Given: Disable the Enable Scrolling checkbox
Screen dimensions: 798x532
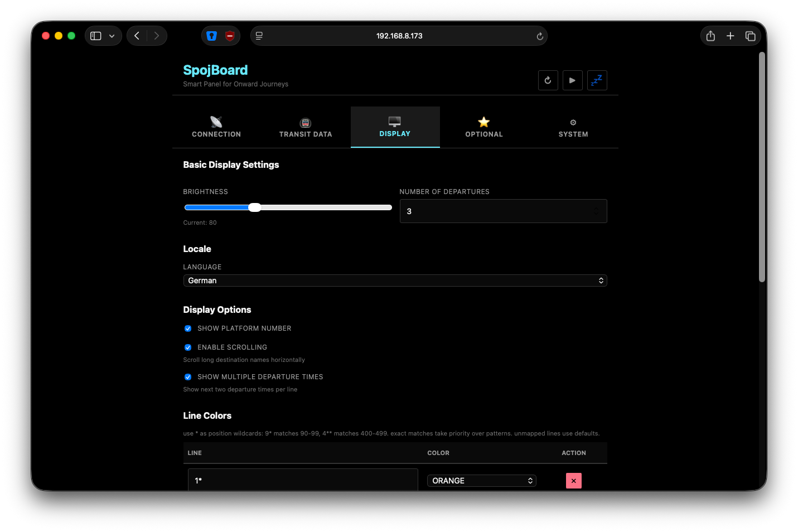Looking at the screenshot, I should point(188,347).
